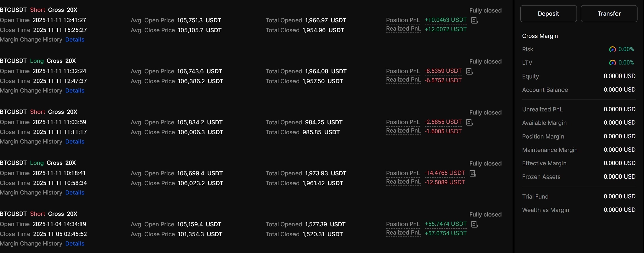Click Realized PnL label of -1.6005 USDT
Viewport: 644px width, 253px height.
403,131
